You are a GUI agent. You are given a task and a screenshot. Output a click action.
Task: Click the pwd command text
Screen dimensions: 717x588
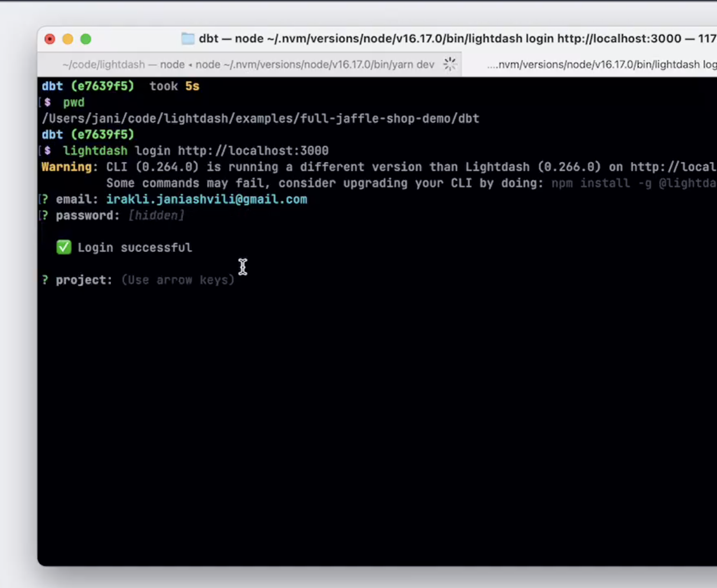pos(74,102)
